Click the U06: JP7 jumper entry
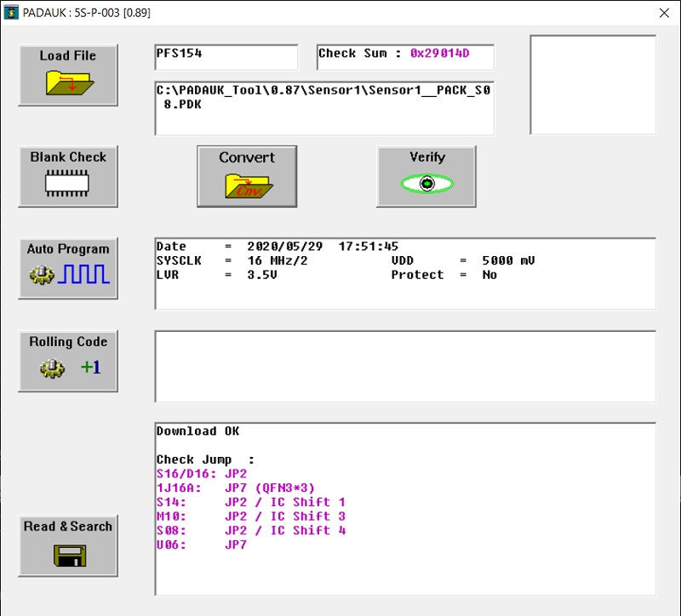 tap(202, 545)
